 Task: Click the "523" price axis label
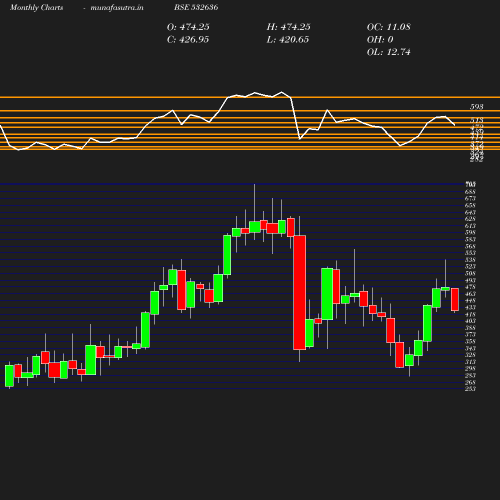[470, 266]
